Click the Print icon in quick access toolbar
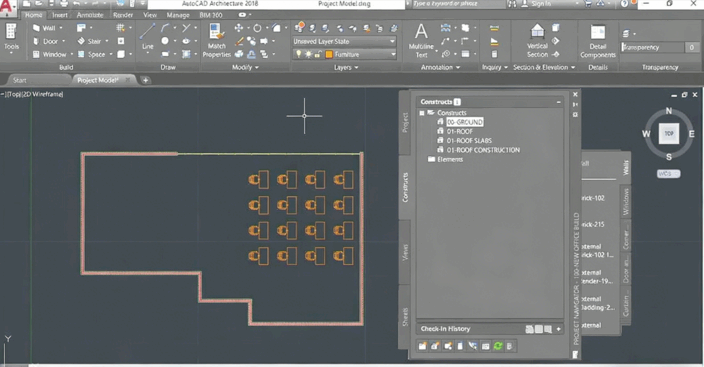The width and height of the screenshot is (704, 367). click(64, 4)
